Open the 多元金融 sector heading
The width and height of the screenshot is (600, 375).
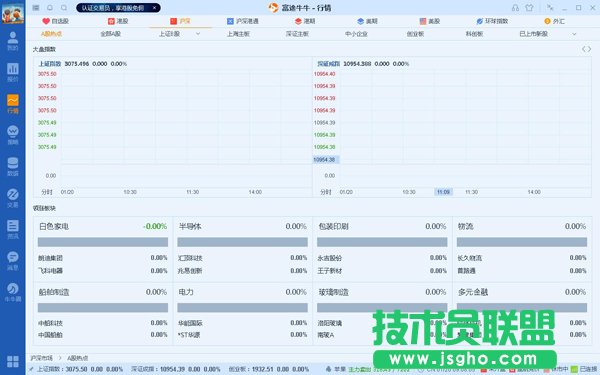[x=473, y=292]
